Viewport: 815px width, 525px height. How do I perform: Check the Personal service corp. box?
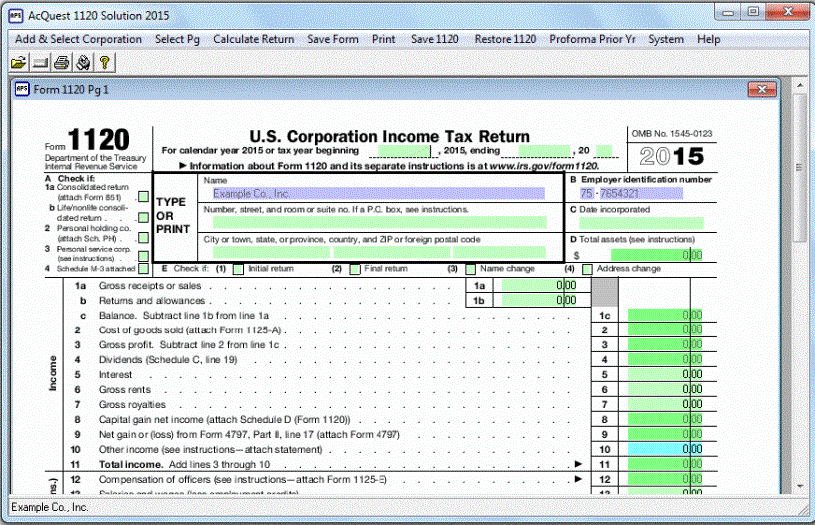coord(143,256)
